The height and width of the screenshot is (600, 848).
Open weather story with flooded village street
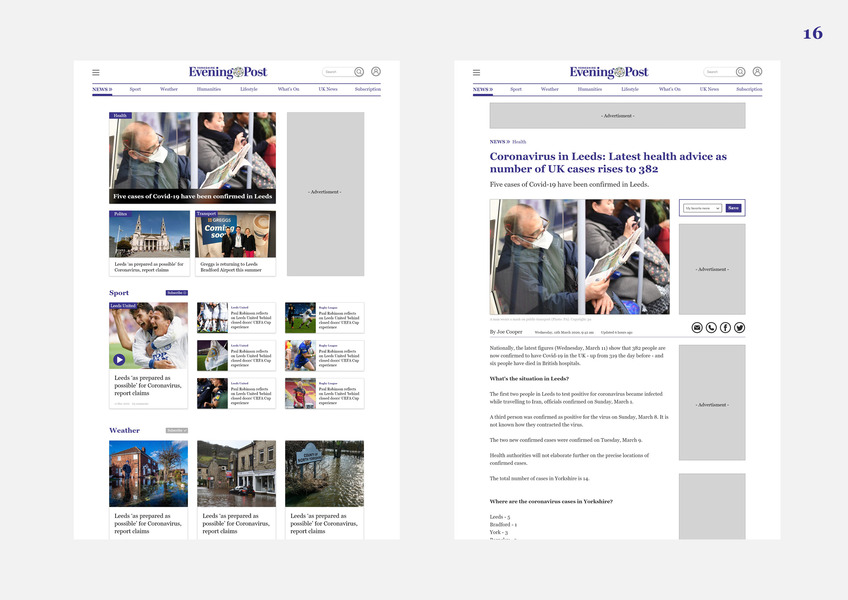click(x=236, y=490)
